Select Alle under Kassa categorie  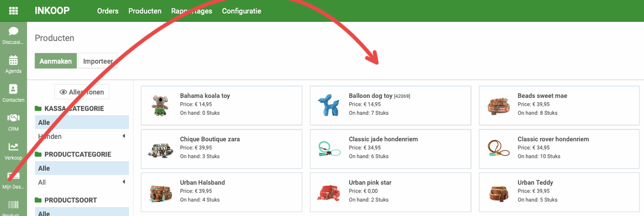coord(82,122)
